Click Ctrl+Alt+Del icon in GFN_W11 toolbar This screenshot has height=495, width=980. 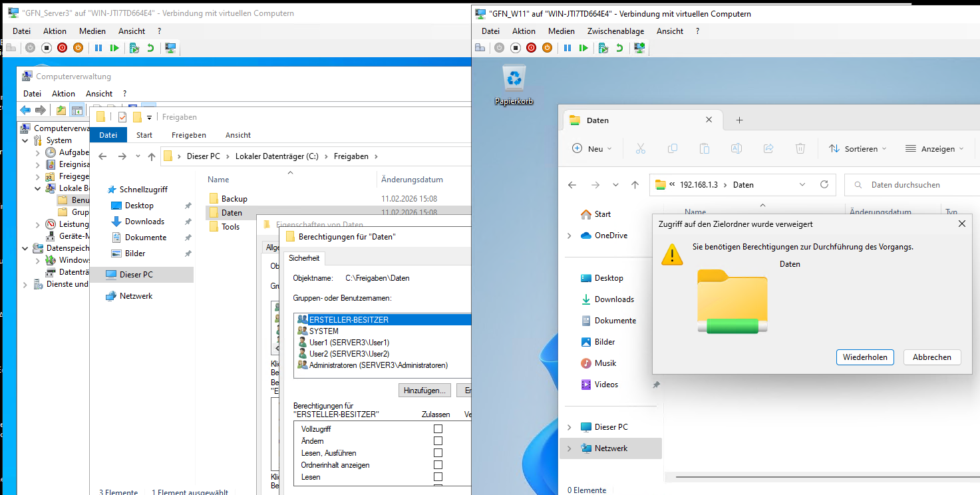pos(480,48)
